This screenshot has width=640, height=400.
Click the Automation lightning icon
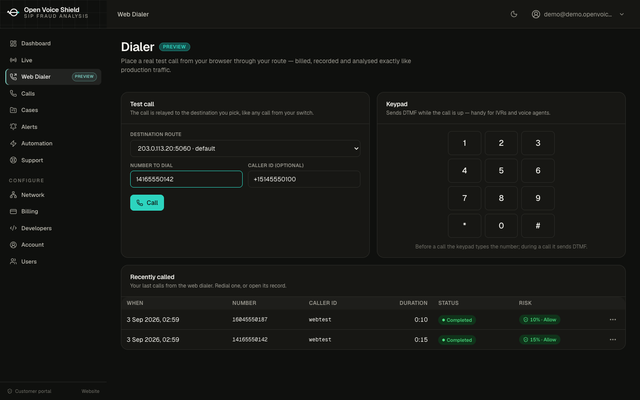pos(13,143)
